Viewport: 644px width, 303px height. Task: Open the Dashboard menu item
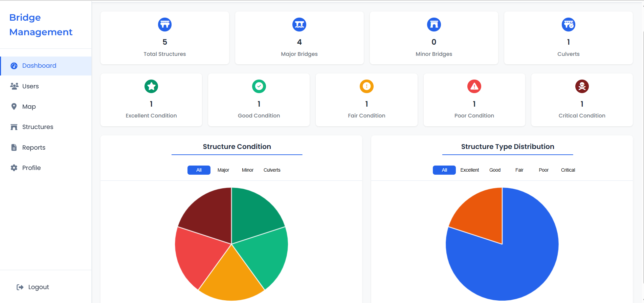click(x=46, y=66)
